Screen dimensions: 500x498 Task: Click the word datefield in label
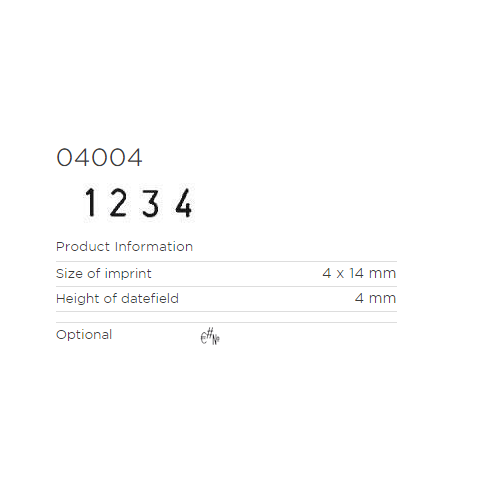150,299
